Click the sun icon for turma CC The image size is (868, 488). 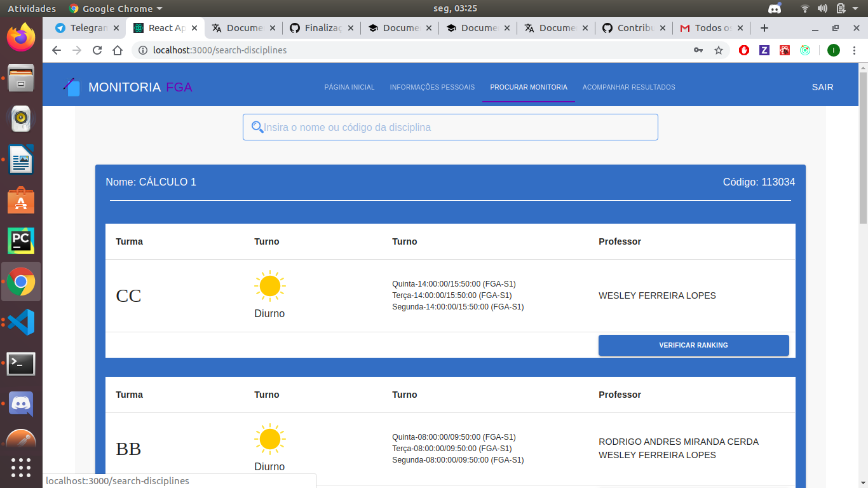pyautogui.click(x=270, y=286)
